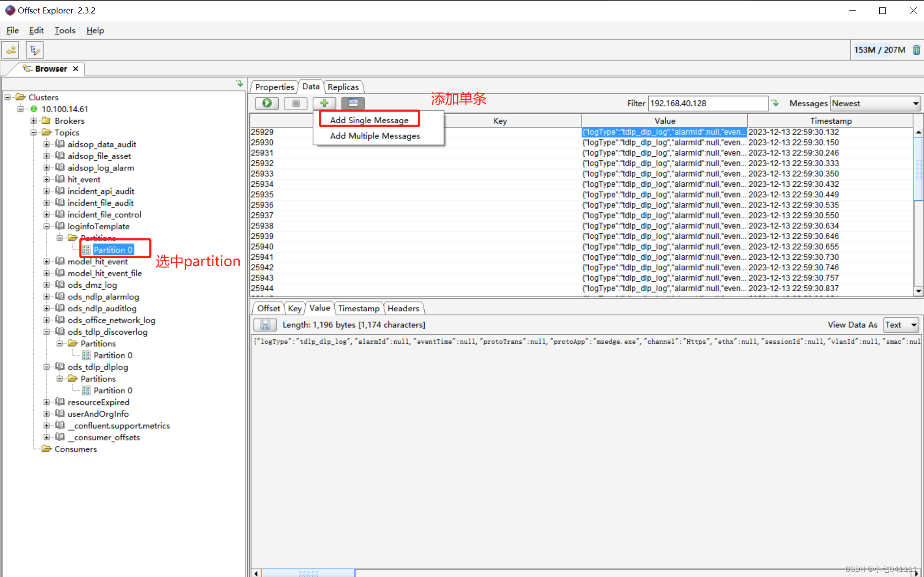Collapse the Topics node

point(34,132)
